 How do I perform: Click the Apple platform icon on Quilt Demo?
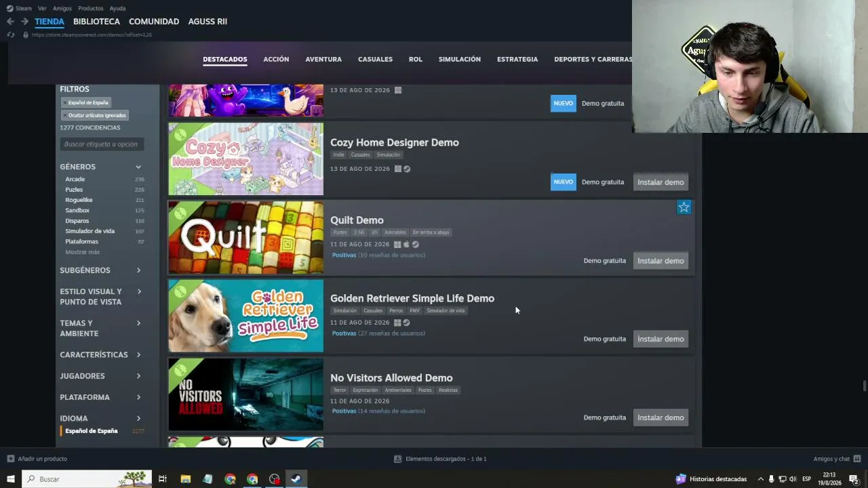point(406,245)
